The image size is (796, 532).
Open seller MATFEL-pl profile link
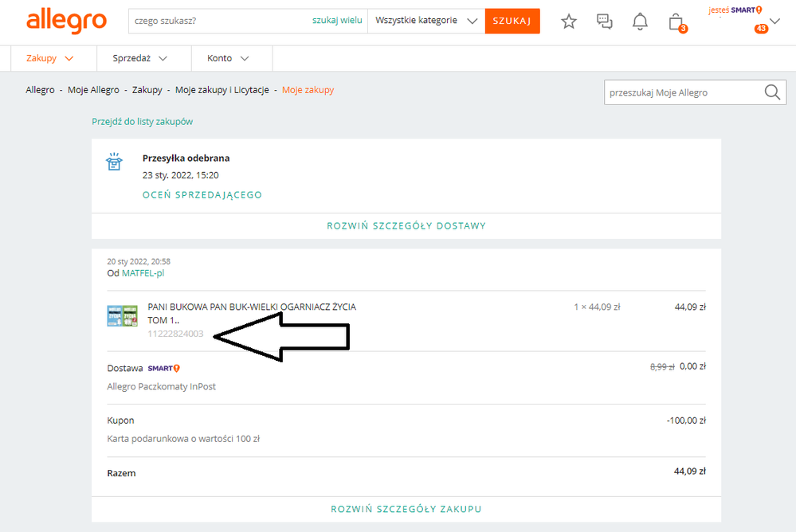coord(143,273)
